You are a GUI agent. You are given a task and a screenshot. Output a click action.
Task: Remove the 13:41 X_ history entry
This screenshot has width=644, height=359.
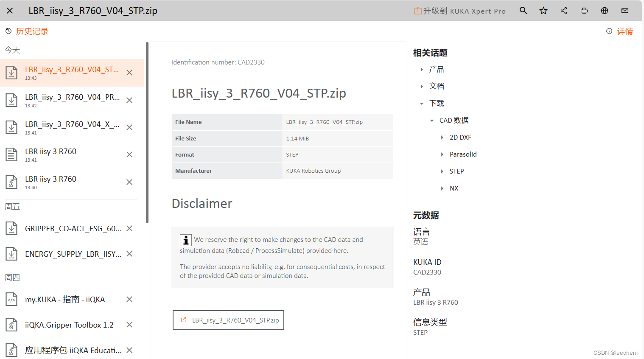point(129,127)
